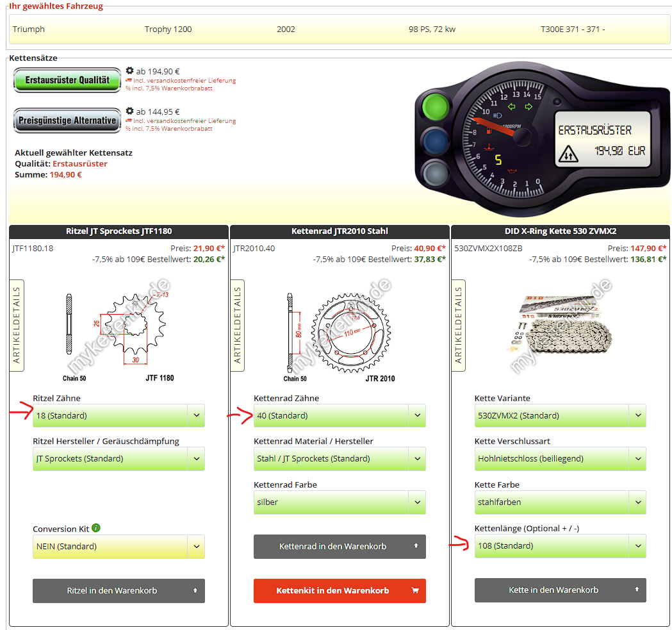Click the Ritzel JT Sprockets JTF1180 header
The height and width of the screenshot is (630, 672).
pos(119,231)
